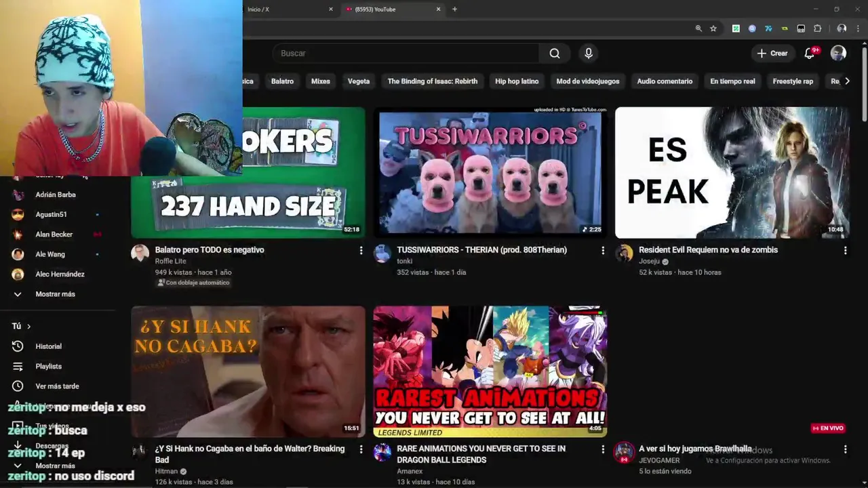Open Adrián Barba subscription
The width and height of the screenshot is (868, 488).
click(55, 195)
